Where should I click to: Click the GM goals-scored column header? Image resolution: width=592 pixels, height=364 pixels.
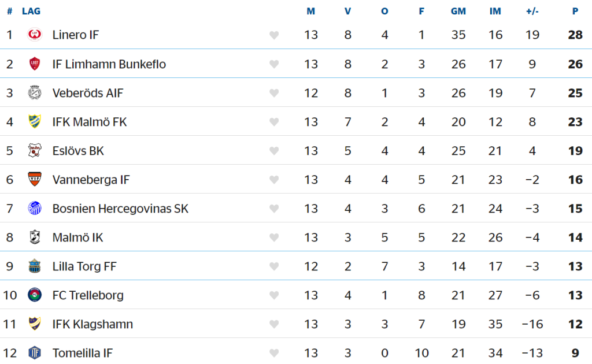(458, 12)
